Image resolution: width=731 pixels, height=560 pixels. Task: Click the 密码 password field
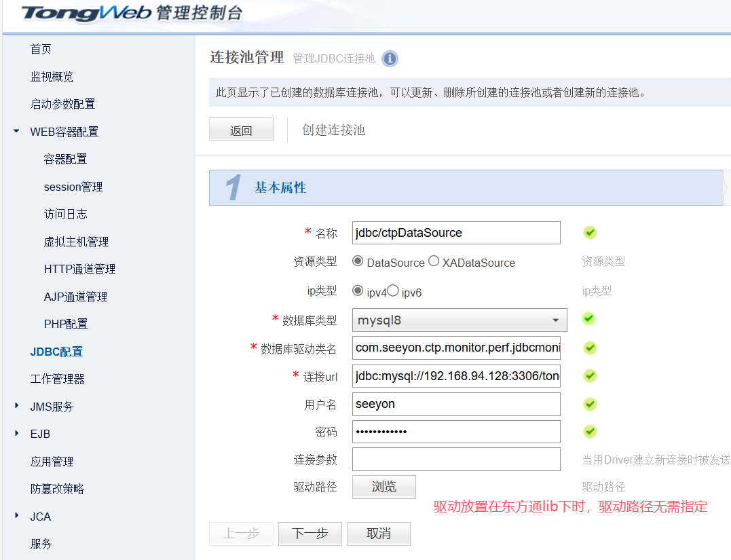pos(456,432)
